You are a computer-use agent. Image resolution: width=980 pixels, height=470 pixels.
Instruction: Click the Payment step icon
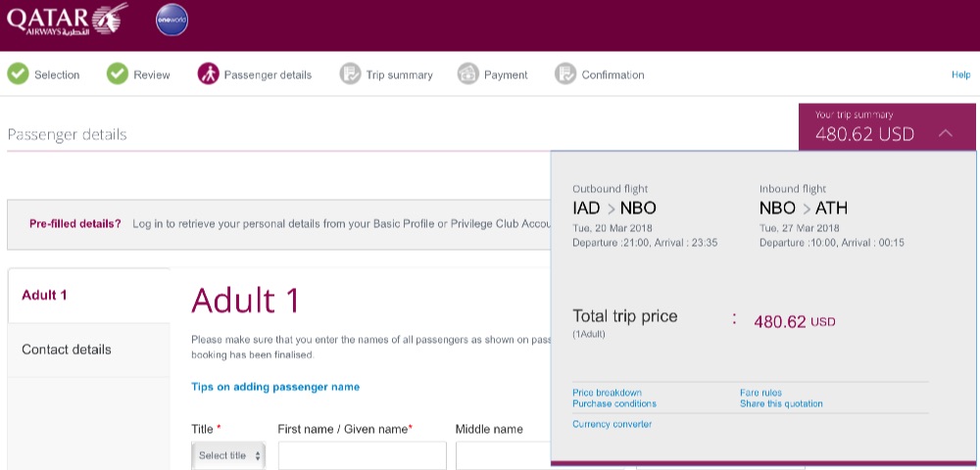tap(467, 74)
